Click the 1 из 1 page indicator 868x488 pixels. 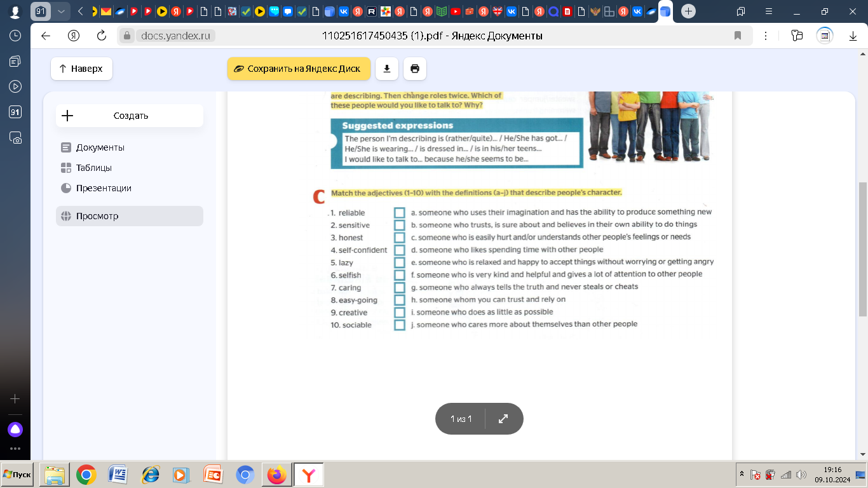(461, 419)
